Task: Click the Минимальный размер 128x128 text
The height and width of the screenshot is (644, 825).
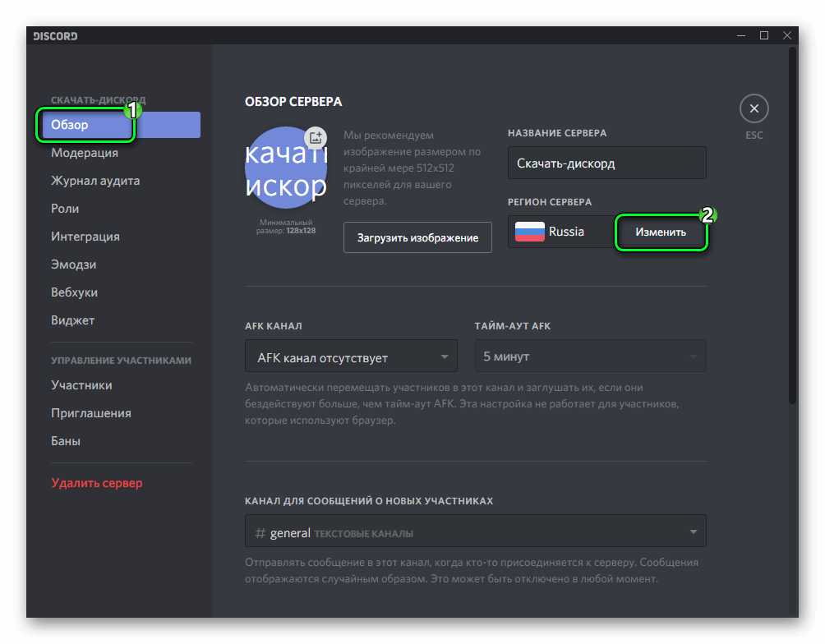Action: [x=286, y=226]
